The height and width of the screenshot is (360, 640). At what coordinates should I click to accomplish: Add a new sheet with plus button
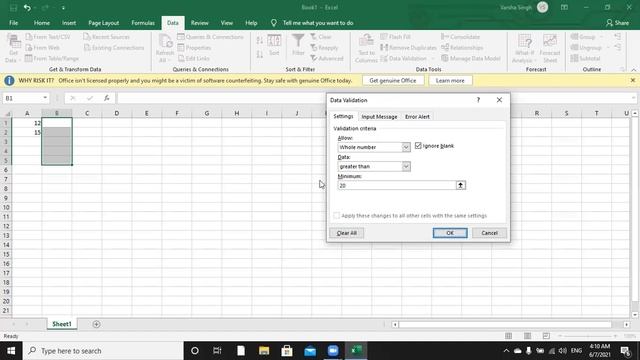[x=96, y=324]
